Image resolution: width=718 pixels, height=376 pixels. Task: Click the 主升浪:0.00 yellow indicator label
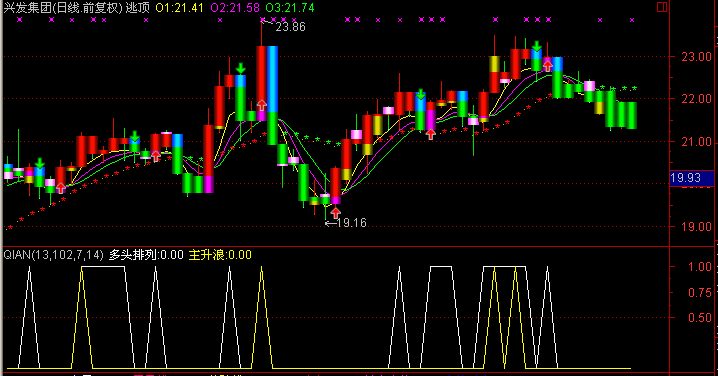pos(220,255)
